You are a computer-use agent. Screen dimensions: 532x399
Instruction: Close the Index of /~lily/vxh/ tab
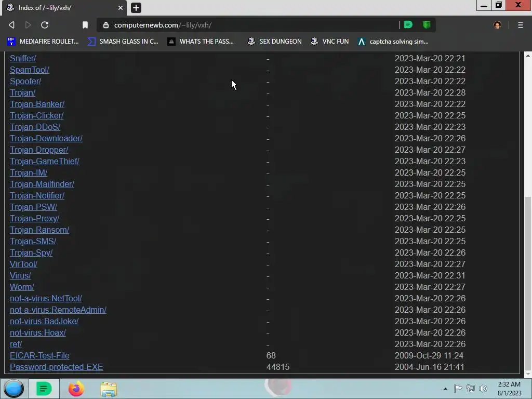[x=121, y=7]
